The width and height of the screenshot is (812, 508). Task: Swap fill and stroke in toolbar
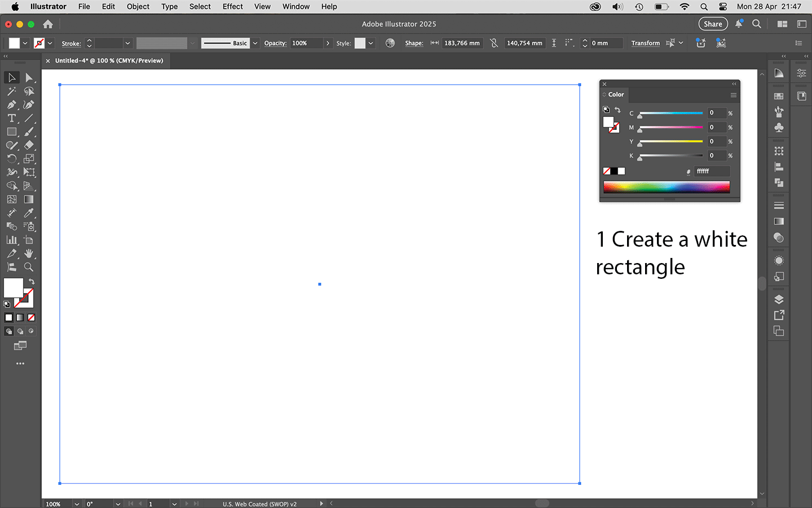(x=32, y=281)
